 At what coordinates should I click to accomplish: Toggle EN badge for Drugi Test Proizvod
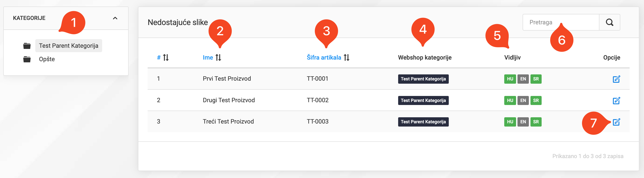point(523,101)
